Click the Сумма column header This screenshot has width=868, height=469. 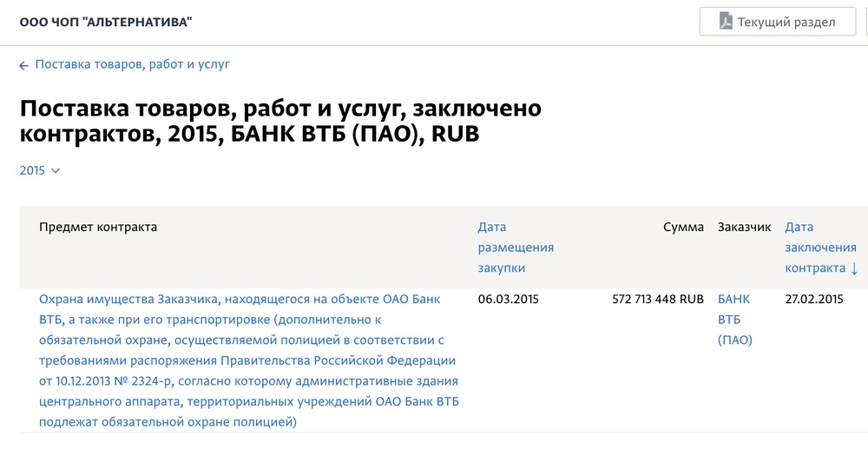click(x=683, y=227)
